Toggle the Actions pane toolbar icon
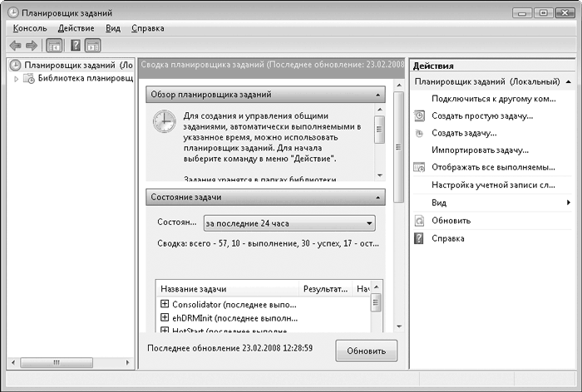Image resolution: width=582 pixels, height=392 pixels. 92,45
